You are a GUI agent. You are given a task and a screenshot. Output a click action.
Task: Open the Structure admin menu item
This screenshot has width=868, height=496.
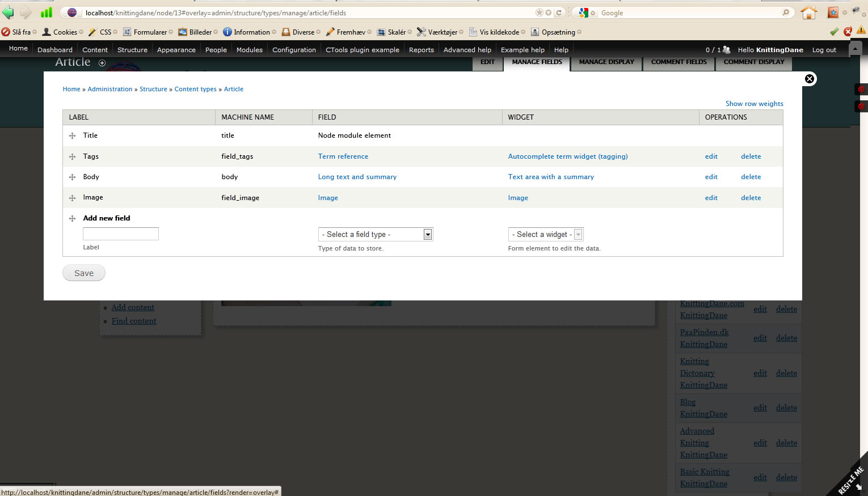132,50
